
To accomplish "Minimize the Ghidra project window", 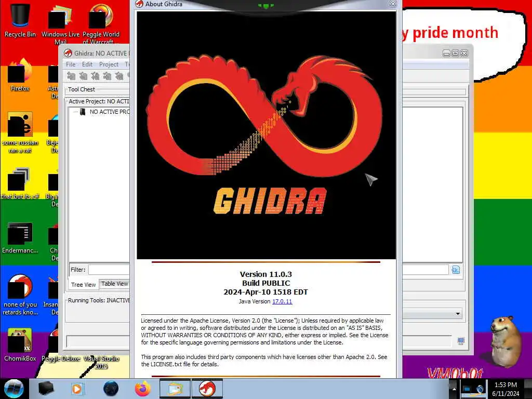I will (x=446, y=54).
